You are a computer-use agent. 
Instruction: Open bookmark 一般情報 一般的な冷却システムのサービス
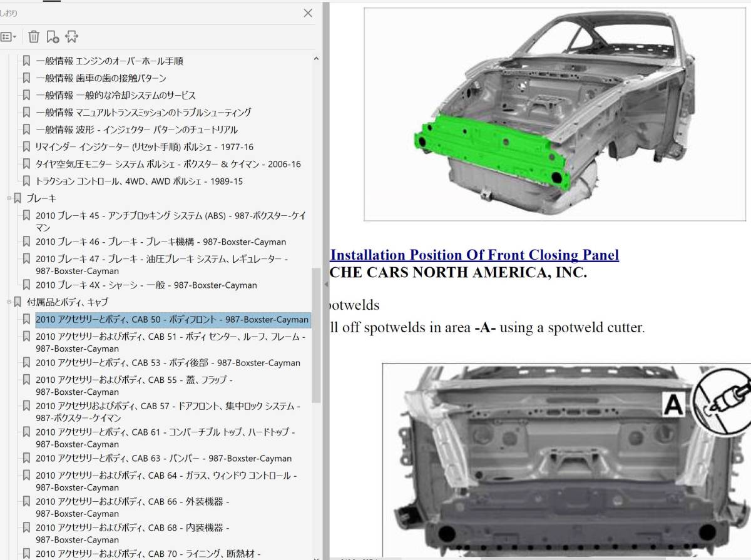pyautogui.click(x=116, y=95)
